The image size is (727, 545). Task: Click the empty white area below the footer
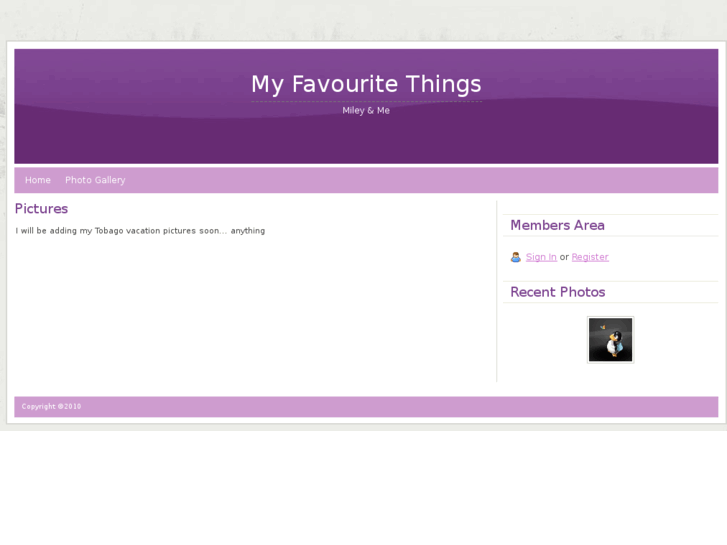(x=360, y=490)
